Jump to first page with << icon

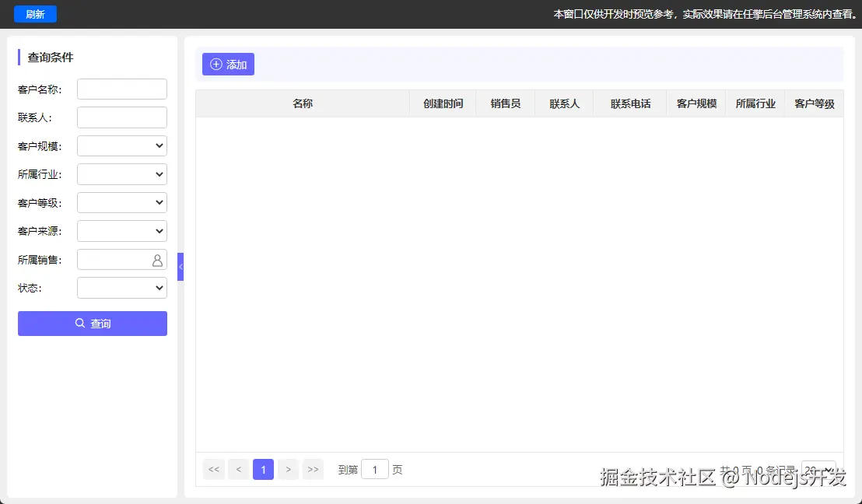pyautogui.click(x=214, y=469)
